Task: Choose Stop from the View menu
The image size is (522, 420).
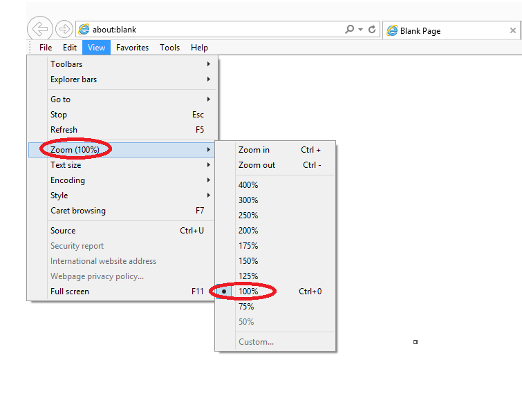Action: click(123, 115)
